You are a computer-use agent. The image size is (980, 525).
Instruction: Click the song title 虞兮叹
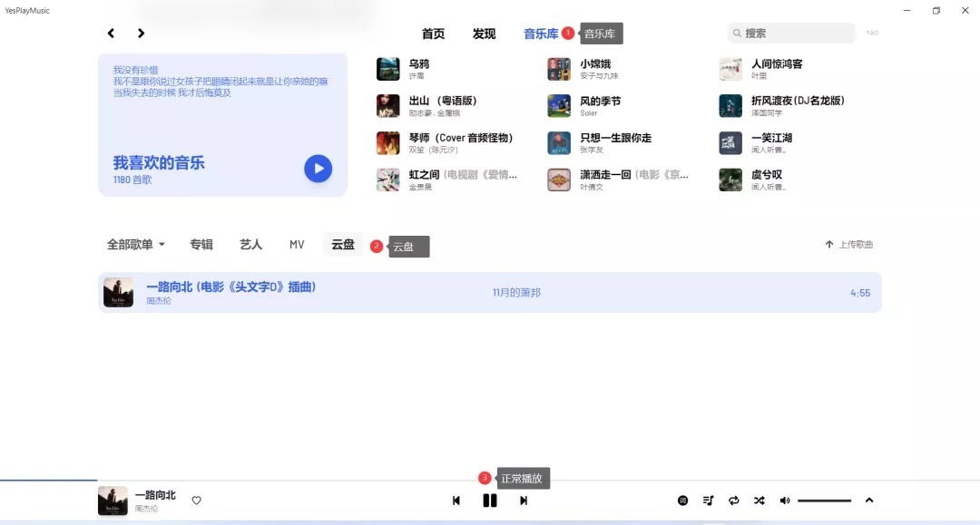click(x=767, y=175)
